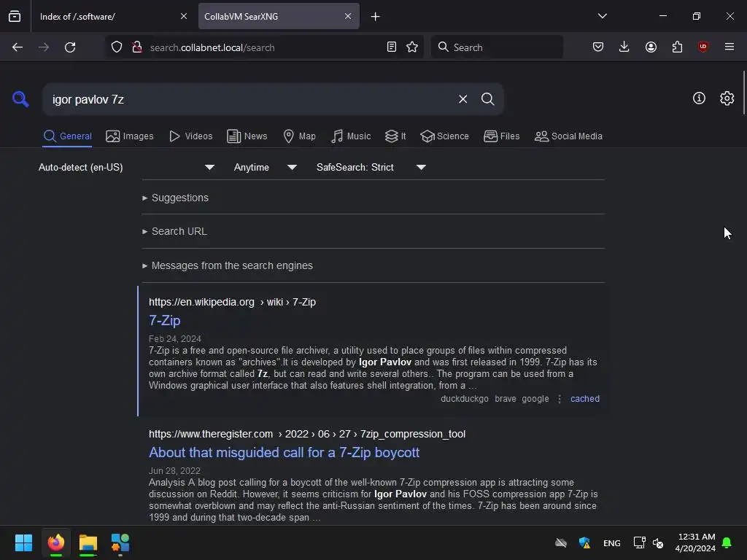Click the insecure connection padlock icon

137,47
